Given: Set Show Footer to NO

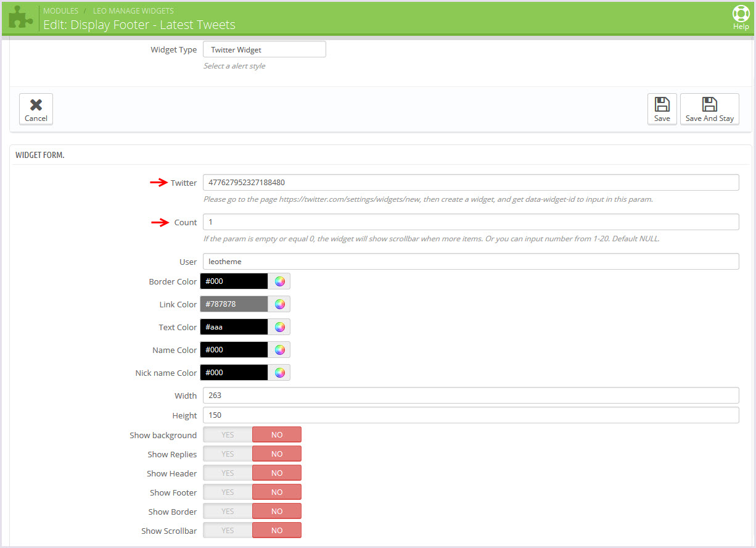Looking at the screenshot, I should tap(277, 492).
